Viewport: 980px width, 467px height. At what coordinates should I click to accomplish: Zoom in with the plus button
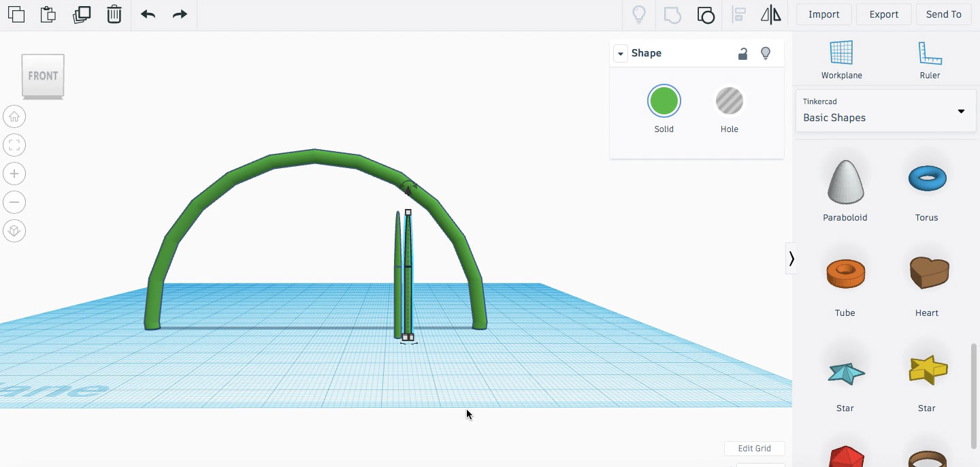coord(14,174)
